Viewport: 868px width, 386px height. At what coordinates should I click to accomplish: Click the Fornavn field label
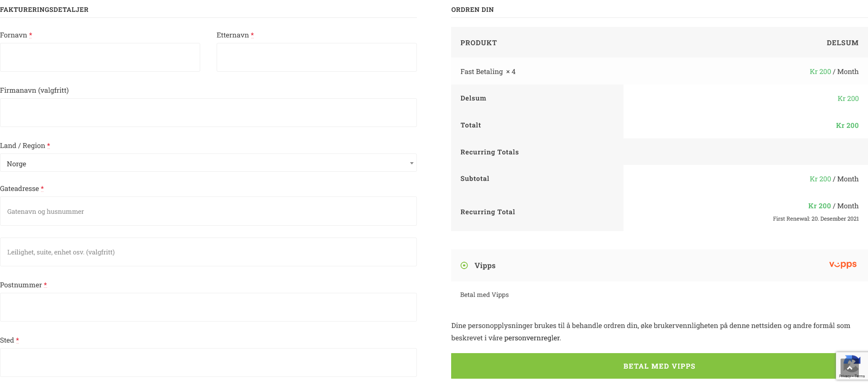[14, 35]
